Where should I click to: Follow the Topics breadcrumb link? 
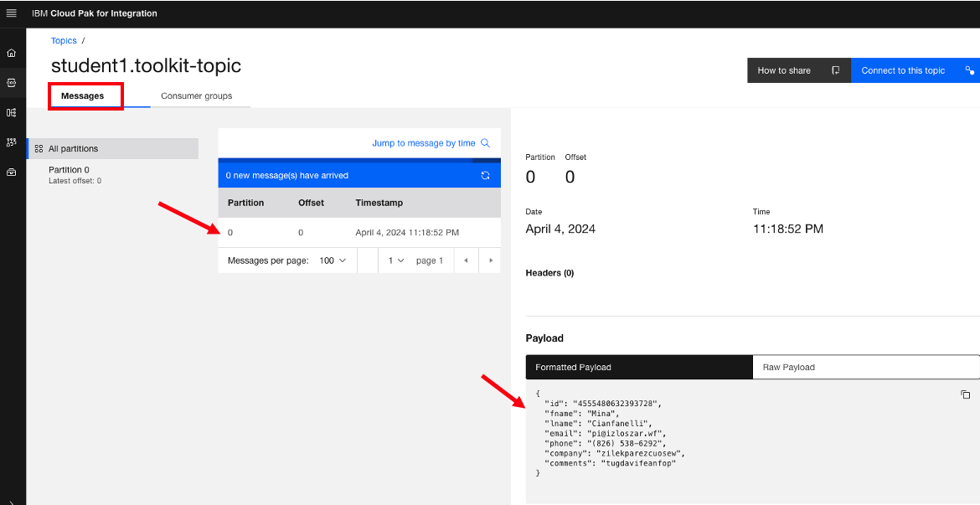tap(64, 40)
